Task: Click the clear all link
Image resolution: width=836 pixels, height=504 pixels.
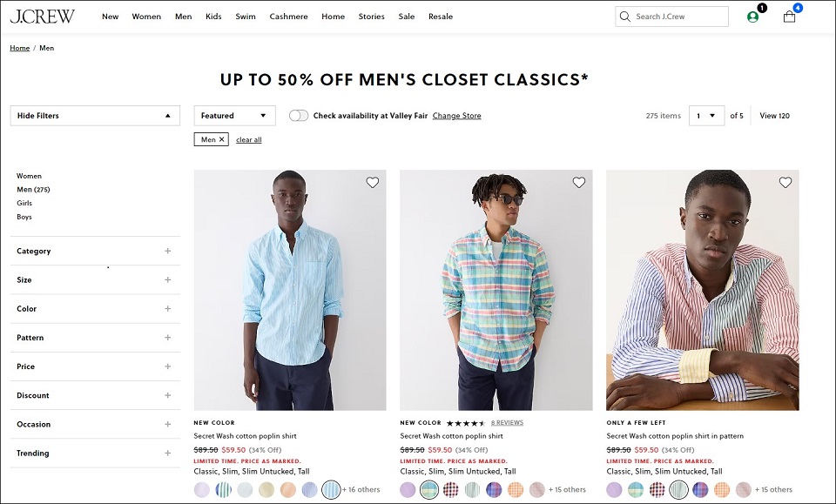Action: coord(249,139)
